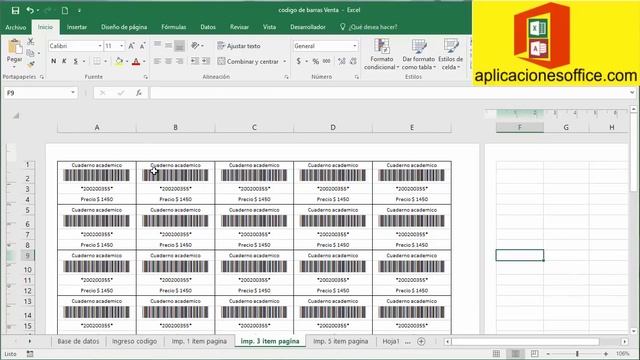Open the Base de datos sheet
Image resolution: width=640 pixels, height=360 pixels.
click(78, 341)
